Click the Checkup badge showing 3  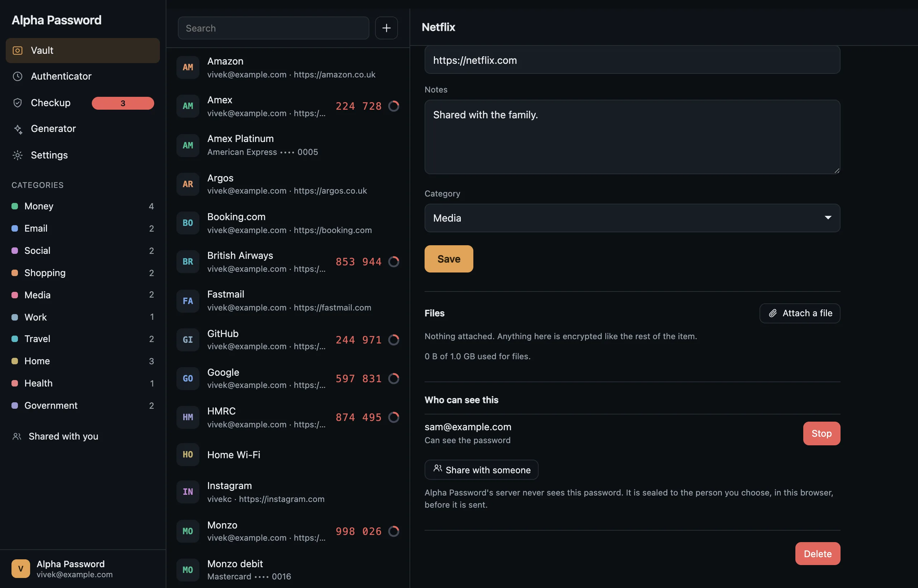point(123,103)
